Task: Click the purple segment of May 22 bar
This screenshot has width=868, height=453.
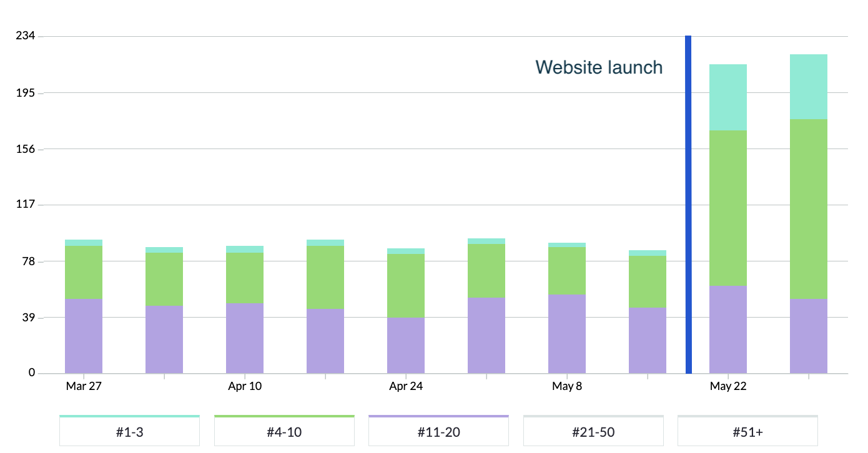Action: pos(728,329)
